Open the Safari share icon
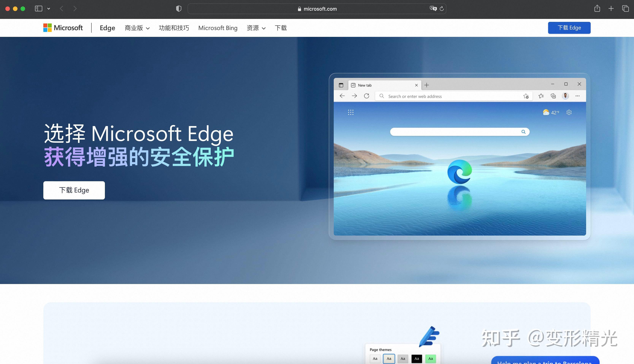Image resolution: width=634 pixels, height=364 pixels. pyautogui.click(x=597, y=9)
